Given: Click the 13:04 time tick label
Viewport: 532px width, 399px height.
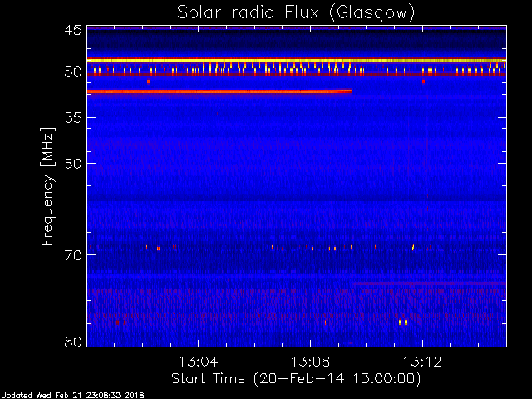Looking at the screenshot, I should pos(198,362).
